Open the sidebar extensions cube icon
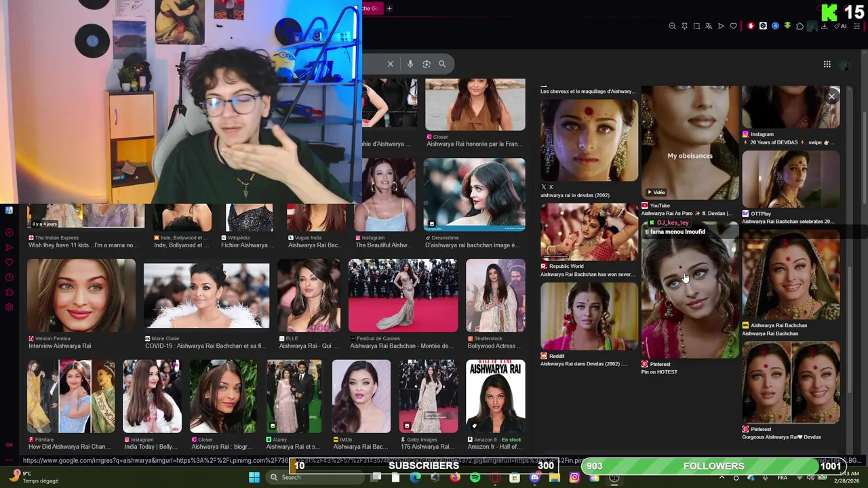 (9, 292)
